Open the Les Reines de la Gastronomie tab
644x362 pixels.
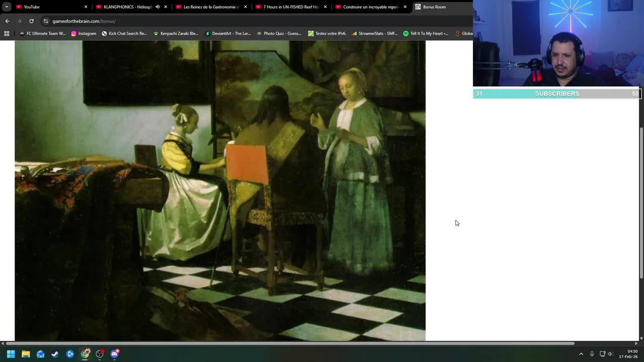click(211, 7)
